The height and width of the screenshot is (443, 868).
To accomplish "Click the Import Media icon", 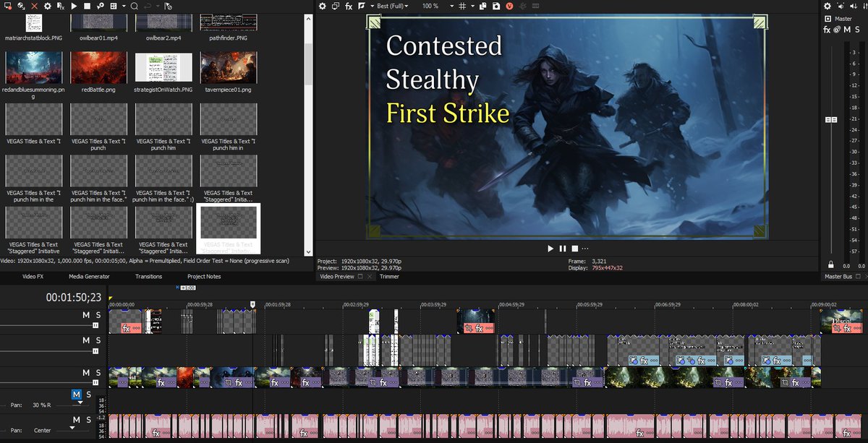I will pos(7,6).
